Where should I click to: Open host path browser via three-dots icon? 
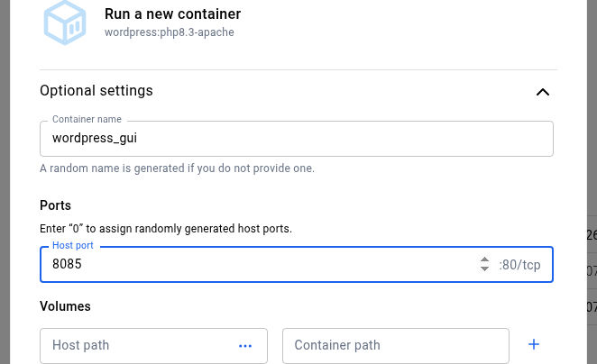tap(245, 345)
